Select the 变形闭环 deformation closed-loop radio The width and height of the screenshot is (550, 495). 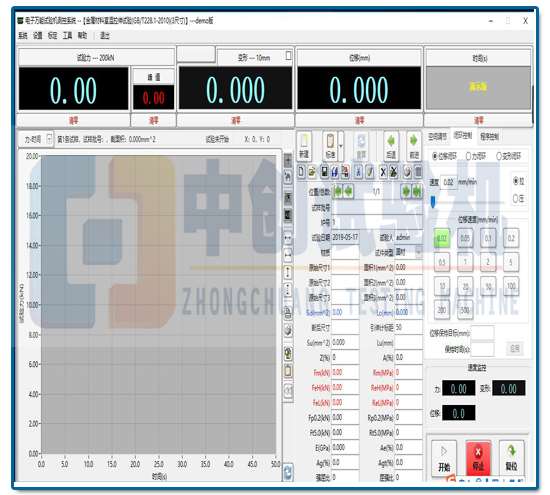tap(509, 156)
